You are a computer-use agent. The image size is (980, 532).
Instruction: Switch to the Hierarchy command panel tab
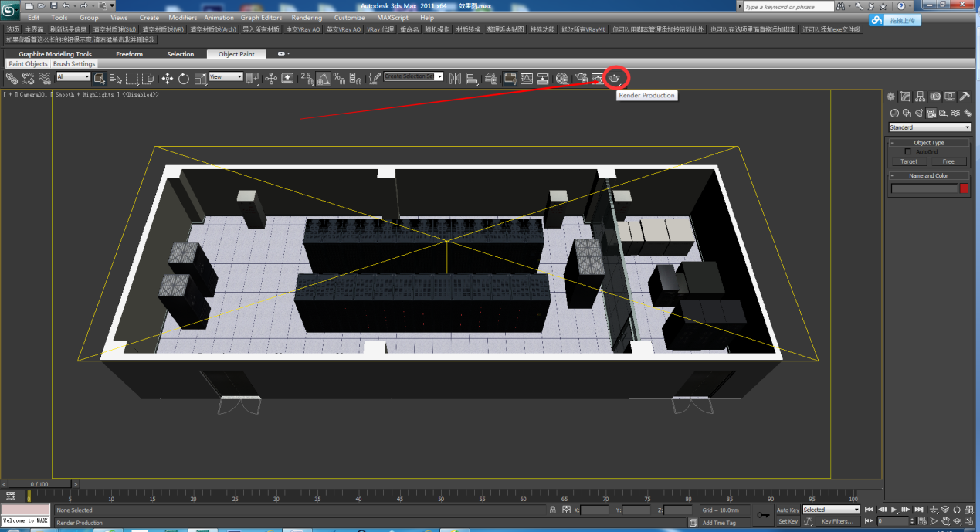click(921, 97)
